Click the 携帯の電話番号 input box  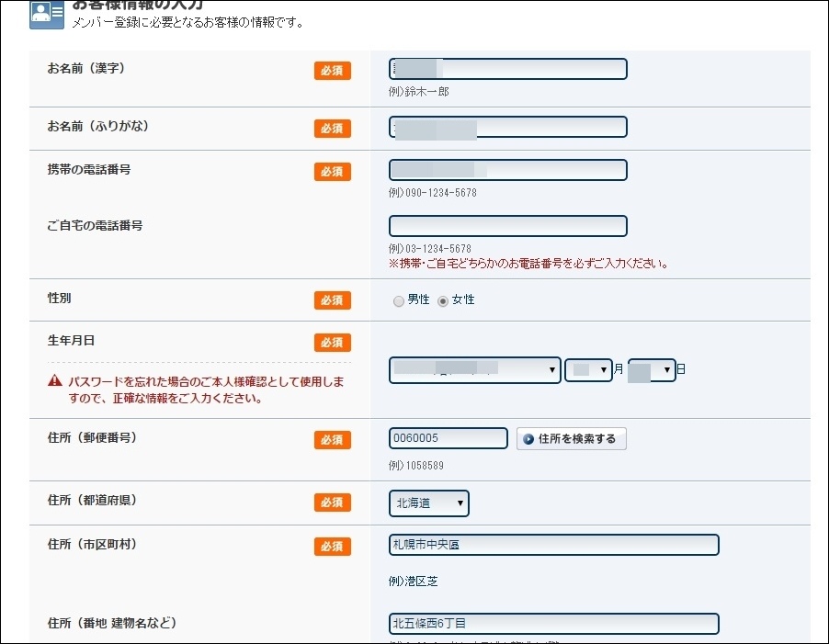click(x=508, y=170)
